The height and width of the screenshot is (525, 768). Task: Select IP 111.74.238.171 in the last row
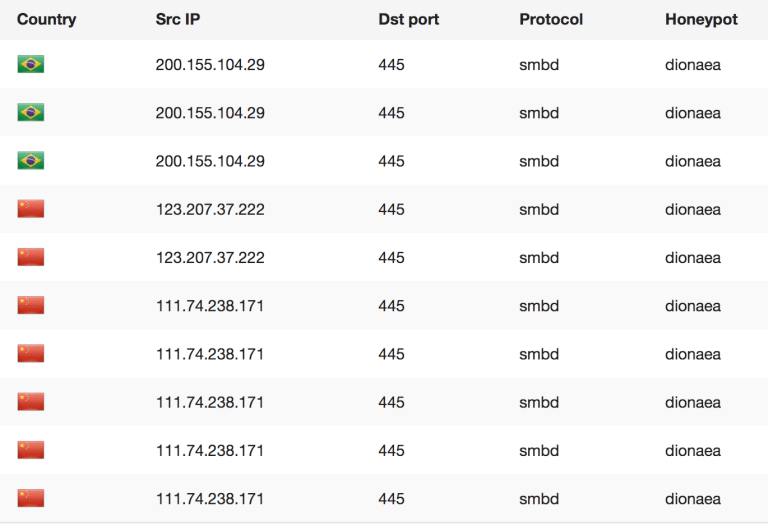point(210,498)
